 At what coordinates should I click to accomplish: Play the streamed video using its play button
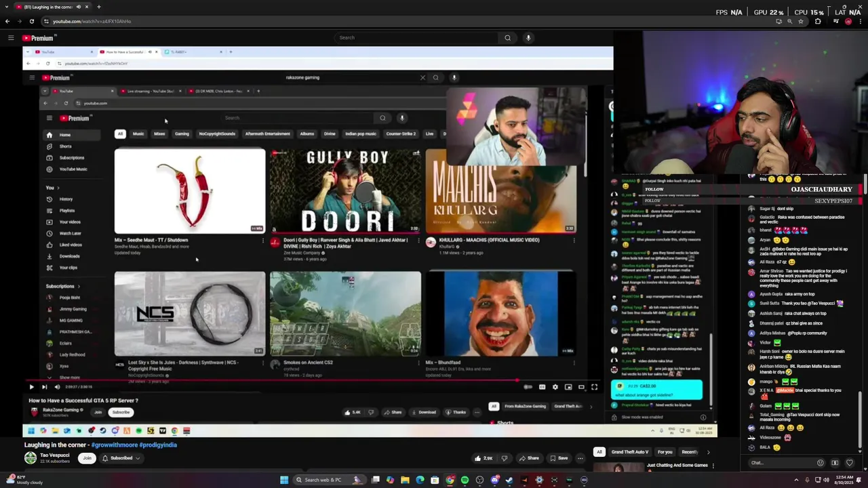point(31,387)
